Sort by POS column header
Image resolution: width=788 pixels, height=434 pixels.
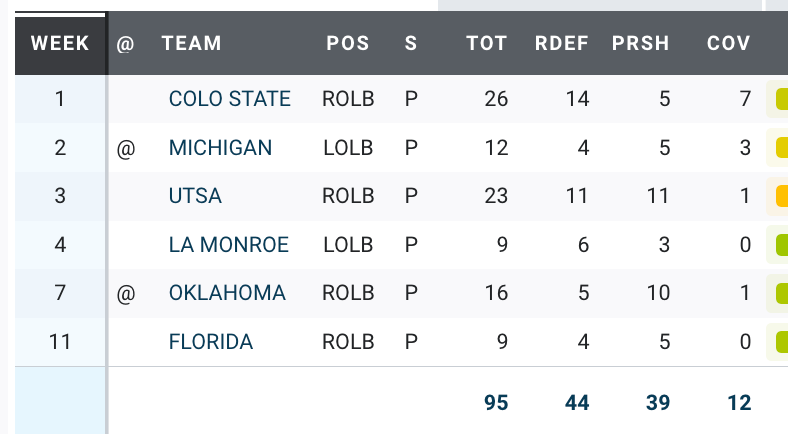(x=348, y=43)
